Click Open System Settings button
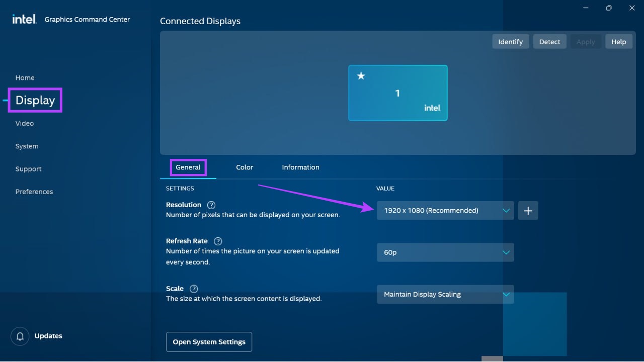Image resolution: width=644 pixels, height=362 pixels. tap(209, 342)
